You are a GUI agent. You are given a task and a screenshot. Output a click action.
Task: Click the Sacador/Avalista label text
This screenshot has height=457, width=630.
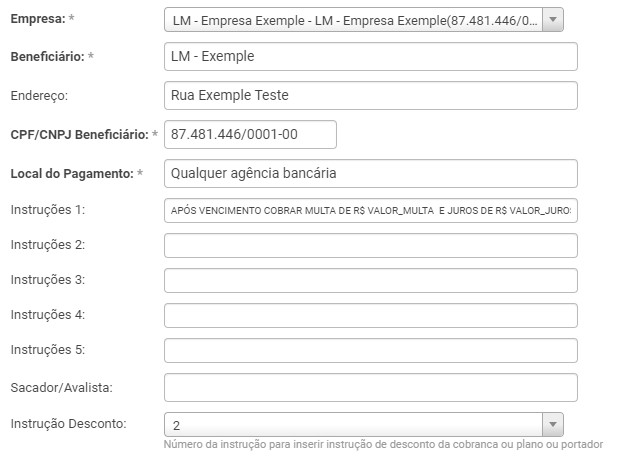click(x=60, y=387)
